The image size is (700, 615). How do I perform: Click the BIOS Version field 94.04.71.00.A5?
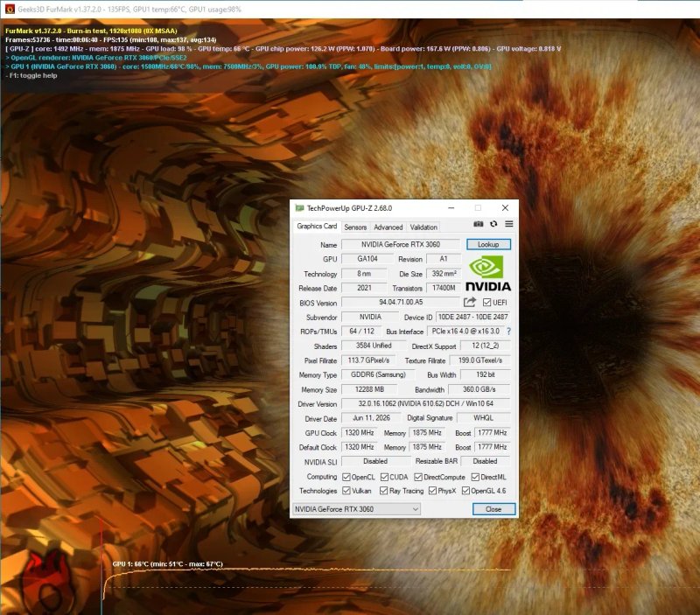click(x=401, y=302)
